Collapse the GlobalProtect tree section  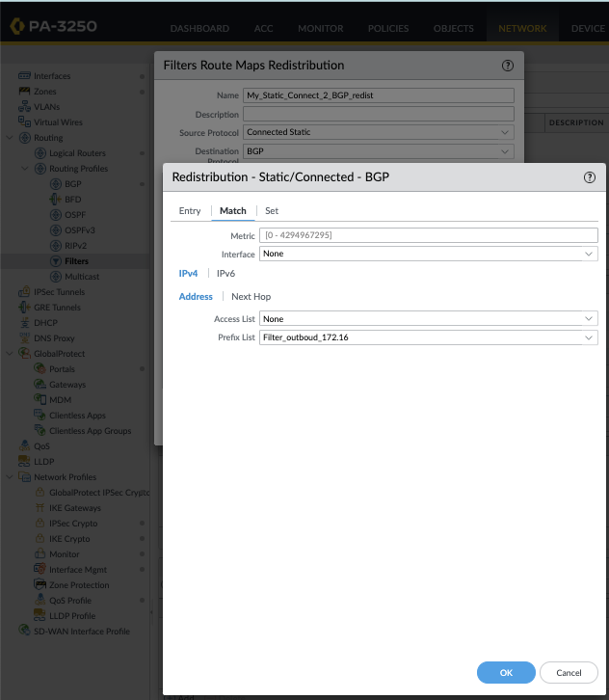tap(9, 354)
